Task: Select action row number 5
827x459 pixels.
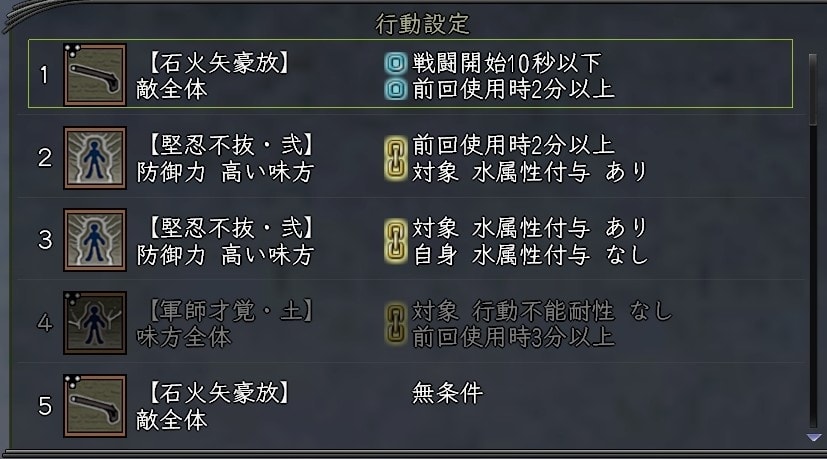Action: 45,406
